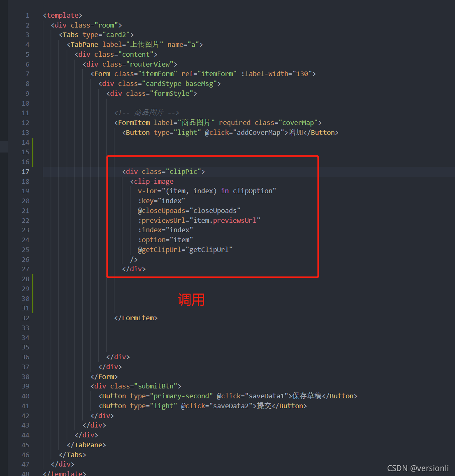This screenshot has width=455, height=476.
Task: Click the 保存草稿 button text on line 40
Action: click(x=306, y=396)
